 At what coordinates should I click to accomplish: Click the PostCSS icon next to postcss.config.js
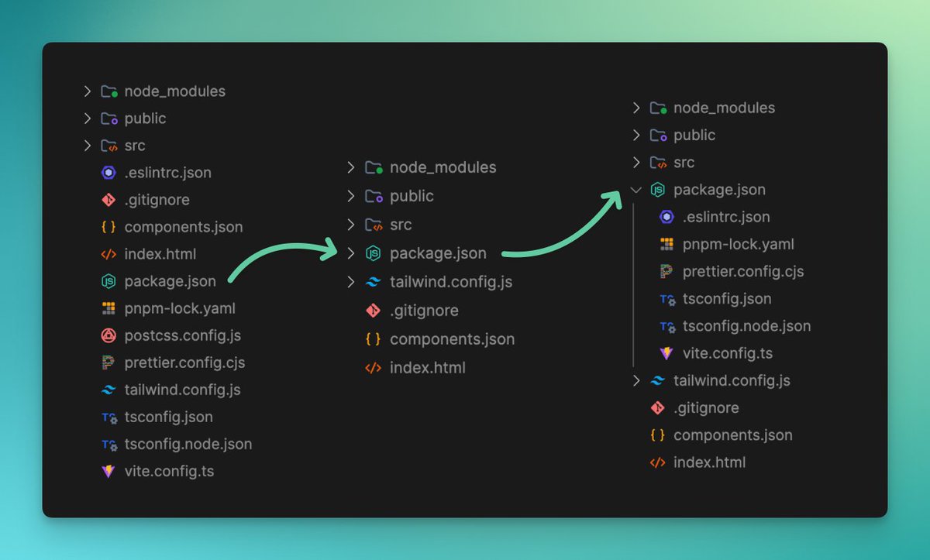click(108, 335)
